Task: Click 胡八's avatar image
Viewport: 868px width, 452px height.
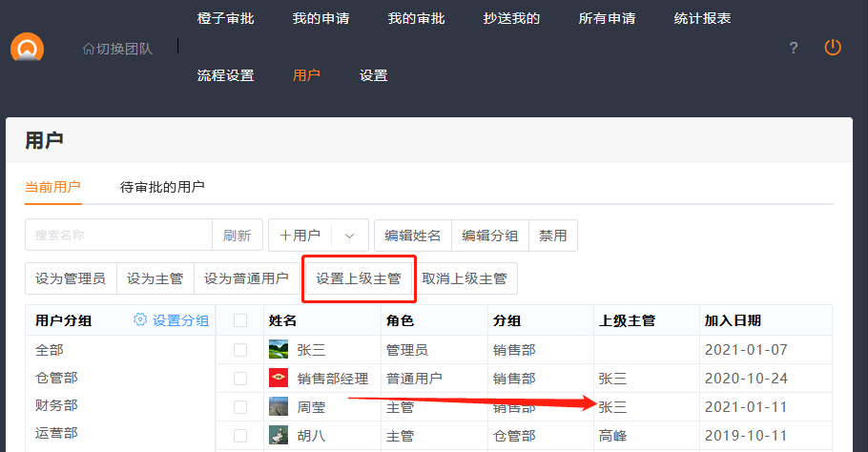Action: tap(279, 436)
